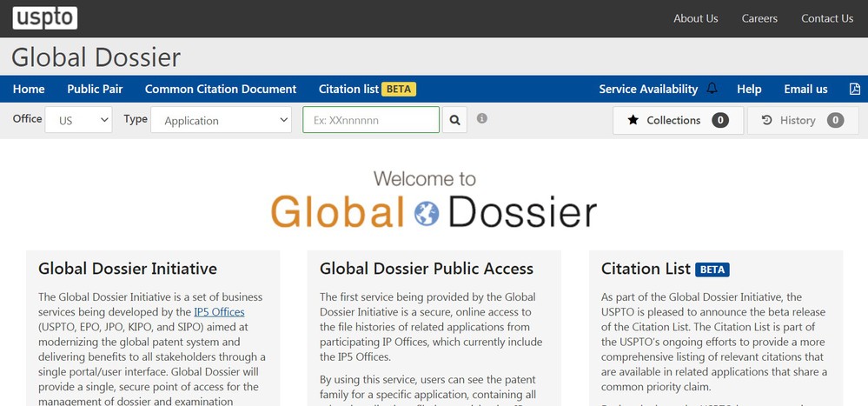868x406 pixels.
Task: Open the PDF document icon
Action: tap(855, 89)
